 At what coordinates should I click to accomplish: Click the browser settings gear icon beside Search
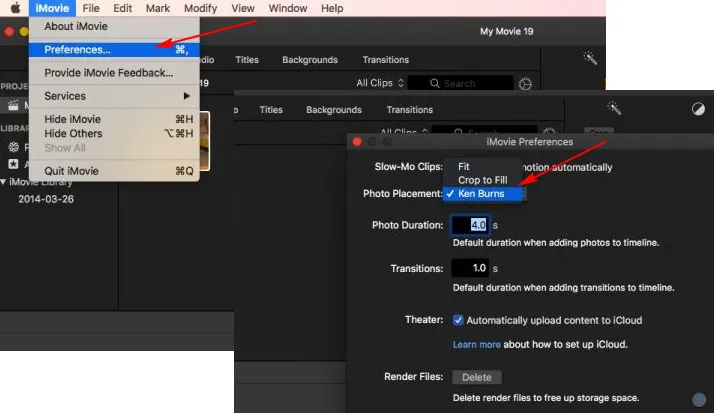525,84
